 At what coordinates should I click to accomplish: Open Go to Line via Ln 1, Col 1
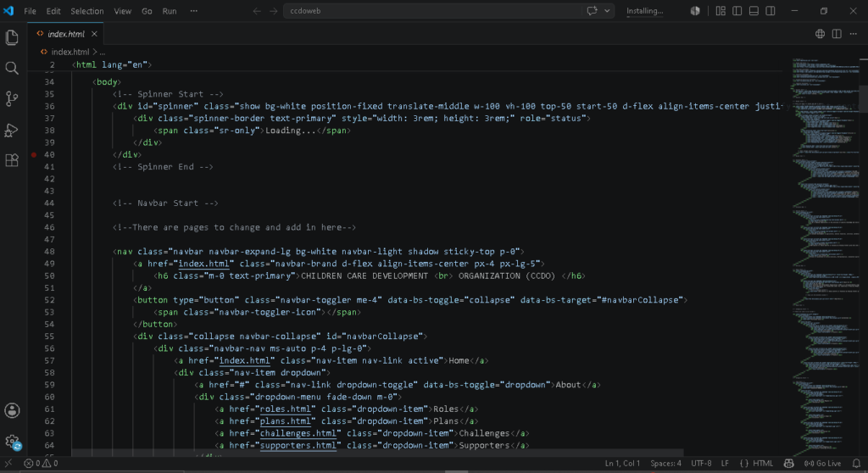(x=622, y=464)
